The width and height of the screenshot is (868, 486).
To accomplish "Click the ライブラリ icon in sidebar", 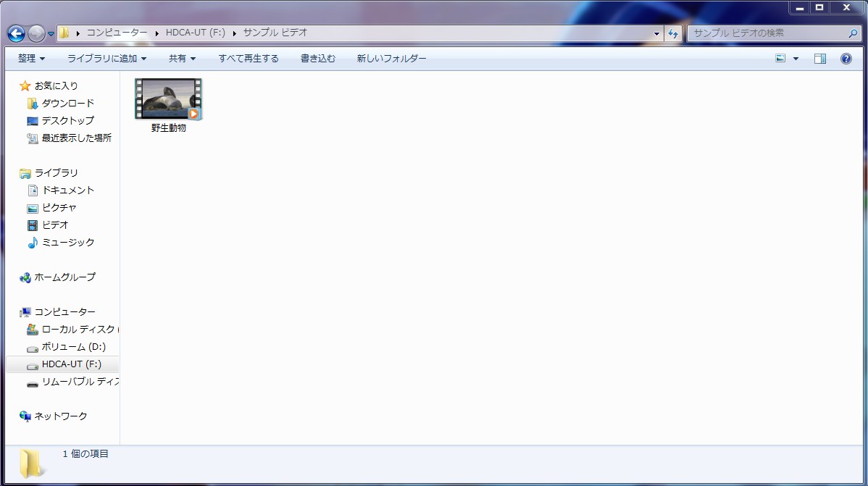I will [25, 173].
